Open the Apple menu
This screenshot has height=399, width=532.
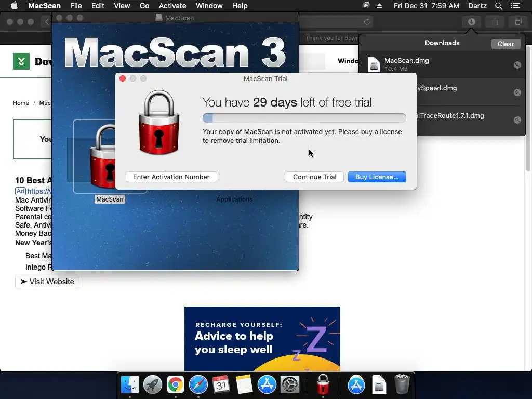[14, 6]
